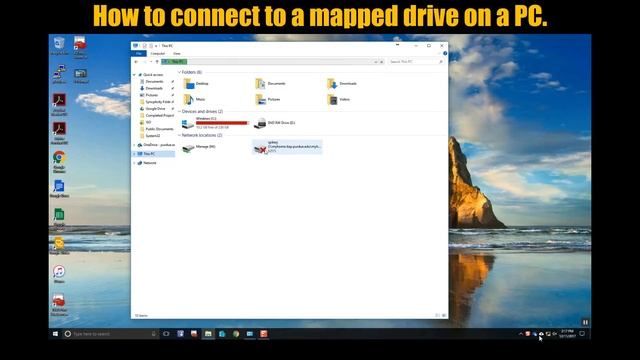Screen dimensions: 640x360
Task: Select the Windows (C:) drive
Action: click(216, 123)
